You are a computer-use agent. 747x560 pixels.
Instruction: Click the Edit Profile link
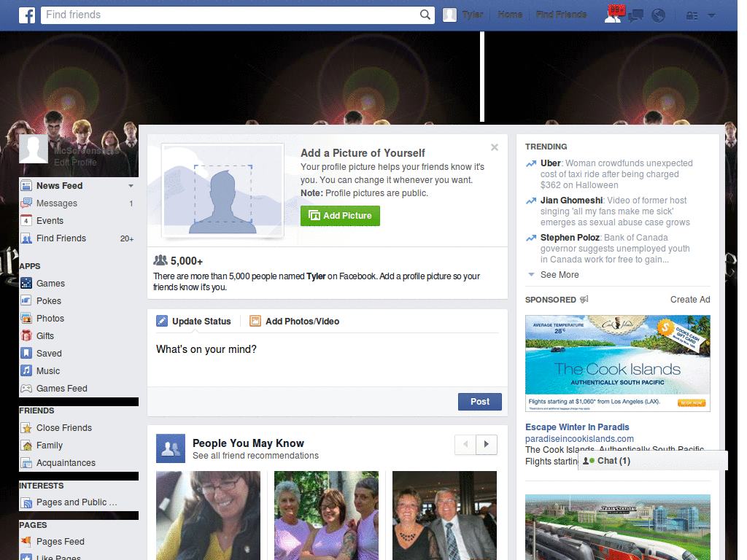pos(75,163)
